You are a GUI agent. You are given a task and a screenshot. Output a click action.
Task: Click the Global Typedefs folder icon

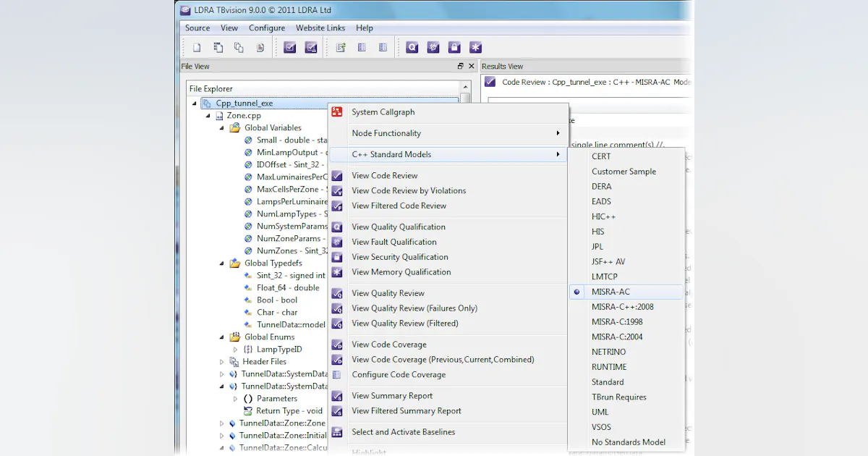235,263
